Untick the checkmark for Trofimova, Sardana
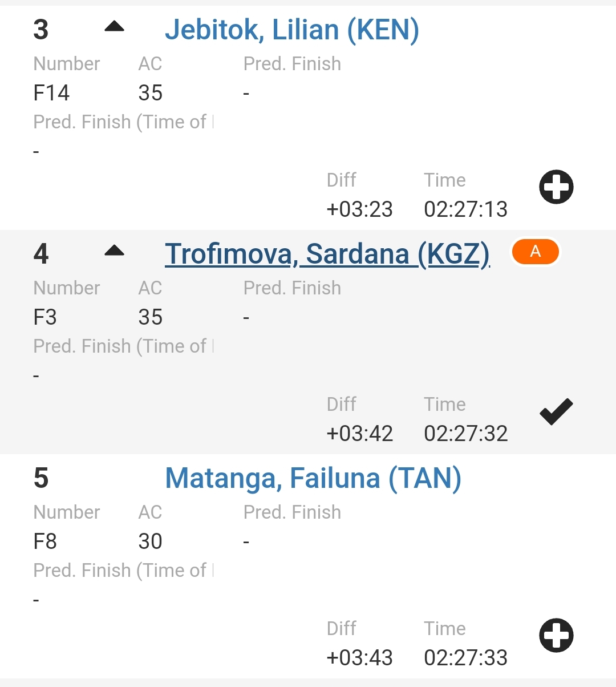The image size is (616, 687). (556, 411)
